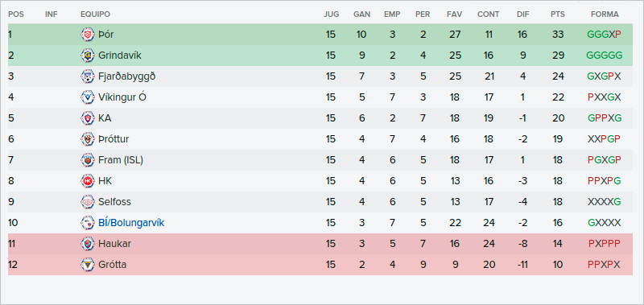Select the Haukar row's PXPPP form
Viewport: 644px width, 305px height.
click(x=605, y=244)
